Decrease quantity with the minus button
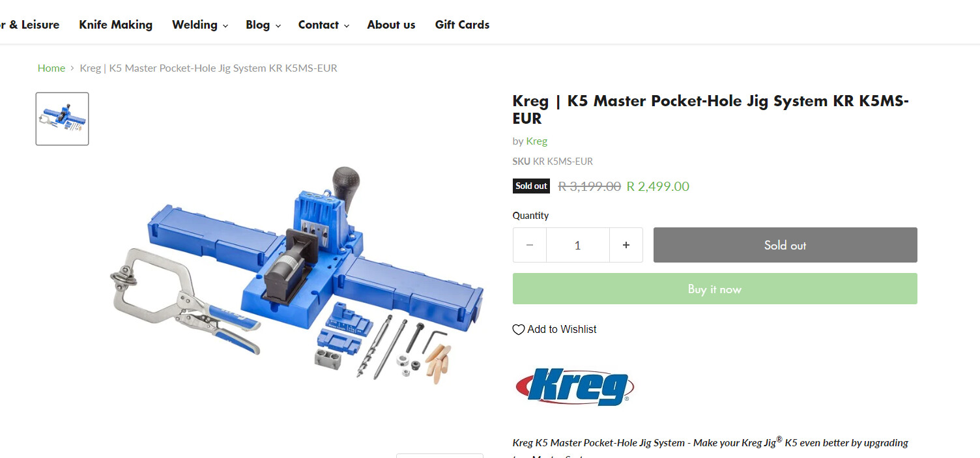Viewport: 980px width, 458px height. tap(530, 245)
